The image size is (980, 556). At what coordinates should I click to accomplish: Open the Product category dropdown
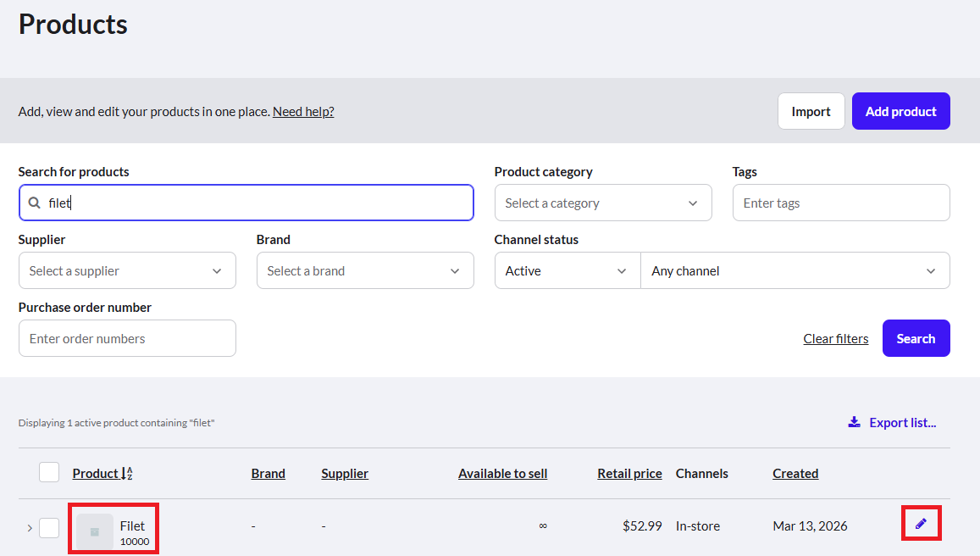pos(603,203)
